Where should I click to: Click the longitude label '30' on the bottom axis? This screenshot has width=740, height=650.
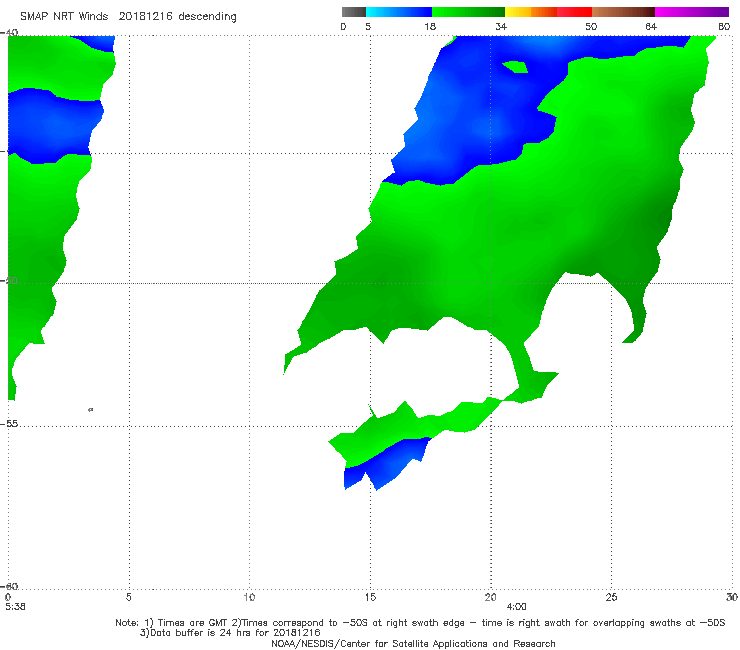click(x=732, y=597)
